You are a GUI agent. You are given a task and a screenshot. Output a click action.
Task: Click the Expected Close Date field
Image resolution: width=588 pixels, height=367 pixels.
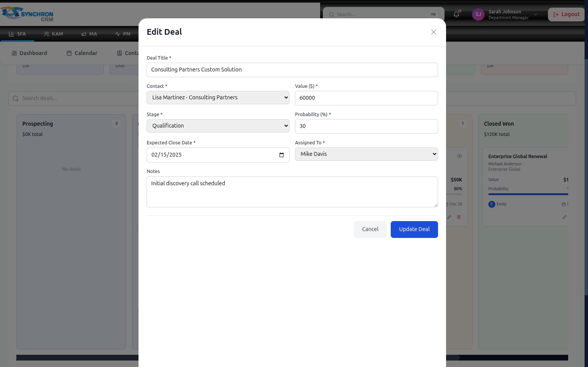click(218, 155)
